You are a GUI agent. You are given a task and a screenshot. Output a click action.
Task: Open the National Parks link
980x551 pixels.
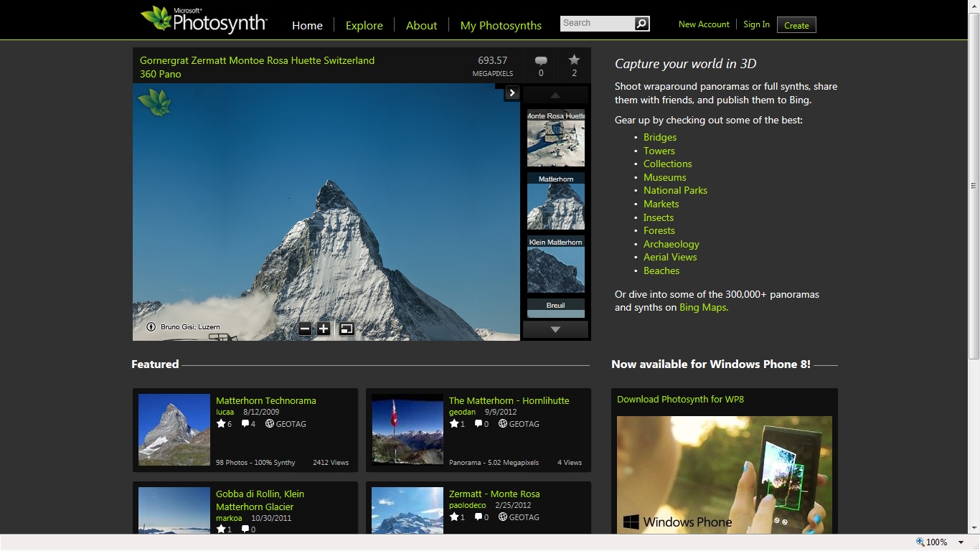coord(675,190)
